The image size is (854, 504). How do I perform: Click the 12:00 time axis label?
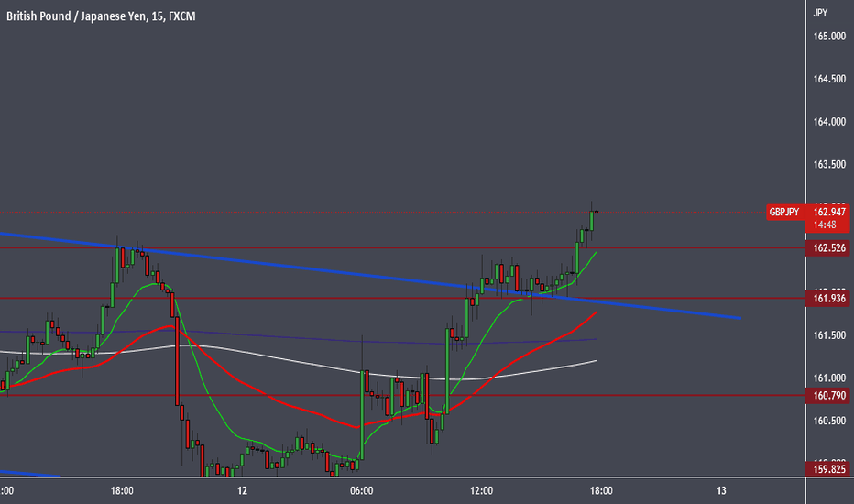481,491
